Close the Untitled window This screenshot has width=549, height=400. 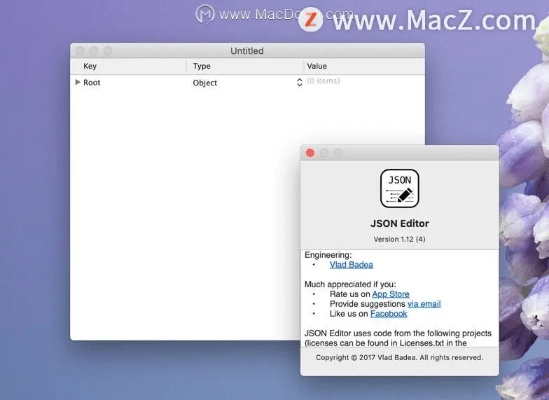pos(80,51)
